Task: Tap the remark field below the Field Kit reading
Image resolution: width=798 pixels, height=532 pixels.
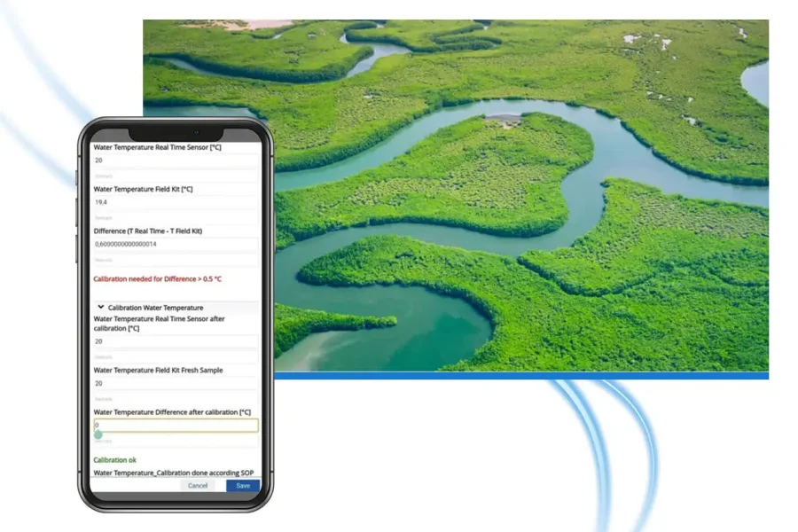Action: [173, 218]
